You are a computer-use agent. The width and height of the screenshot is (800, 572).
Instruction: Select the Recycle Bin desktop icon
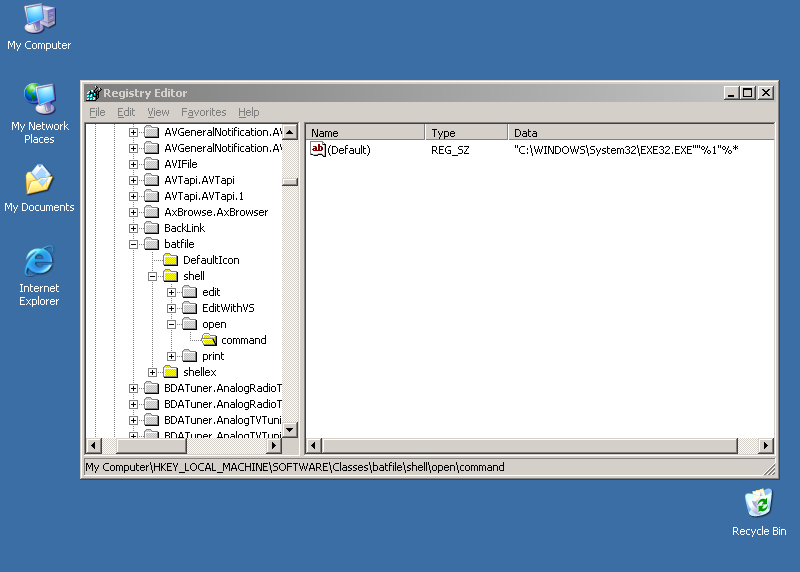tap(759, 512)
